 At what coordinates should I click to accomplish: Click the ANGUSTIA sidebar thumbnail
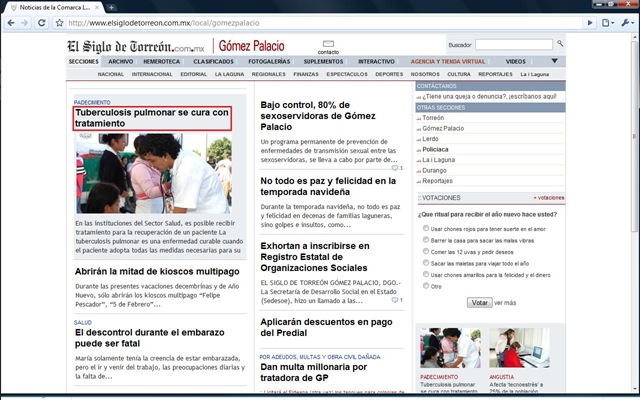coord(519,348)
